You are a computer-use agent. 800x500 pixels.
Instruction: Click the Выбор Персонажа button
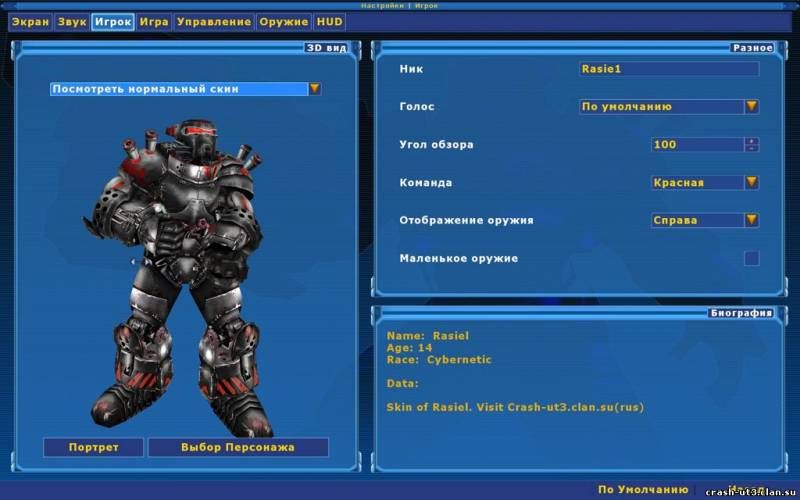click(238, 447)
